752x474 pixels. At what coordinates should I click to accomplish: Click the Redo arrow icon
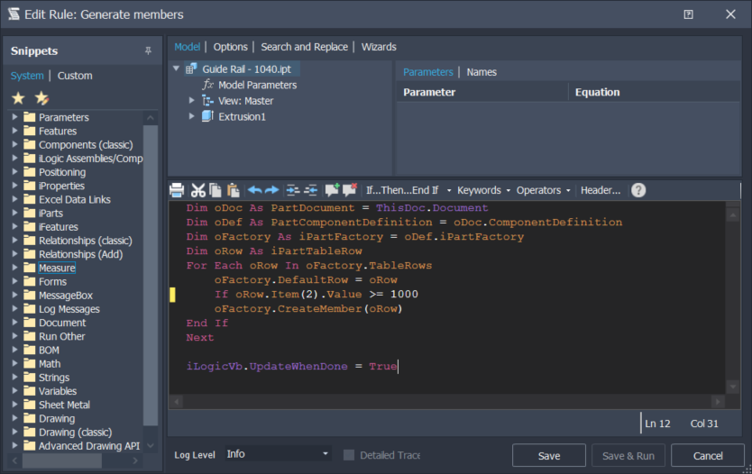(x=272, y=190)
